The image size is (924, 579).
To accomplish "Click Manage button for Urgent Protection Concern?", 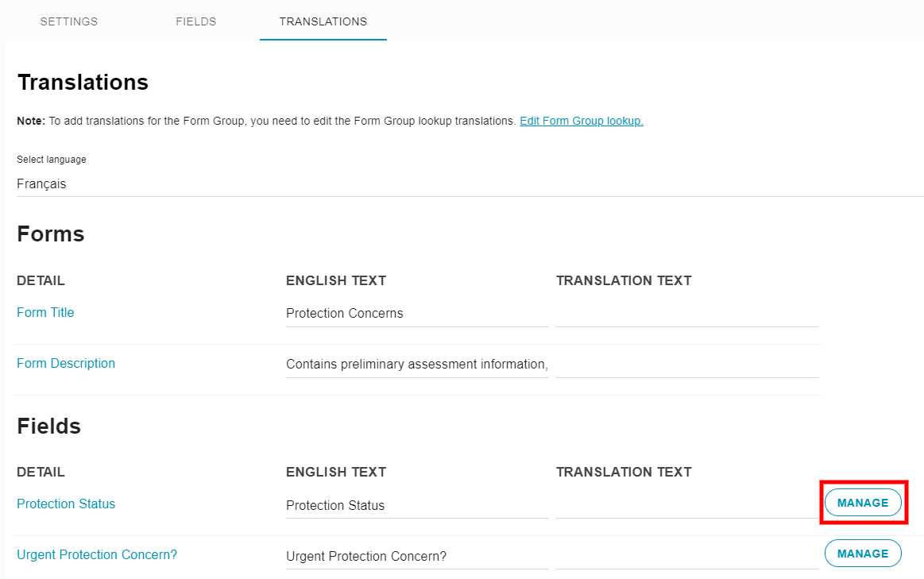I will [863, 554].
